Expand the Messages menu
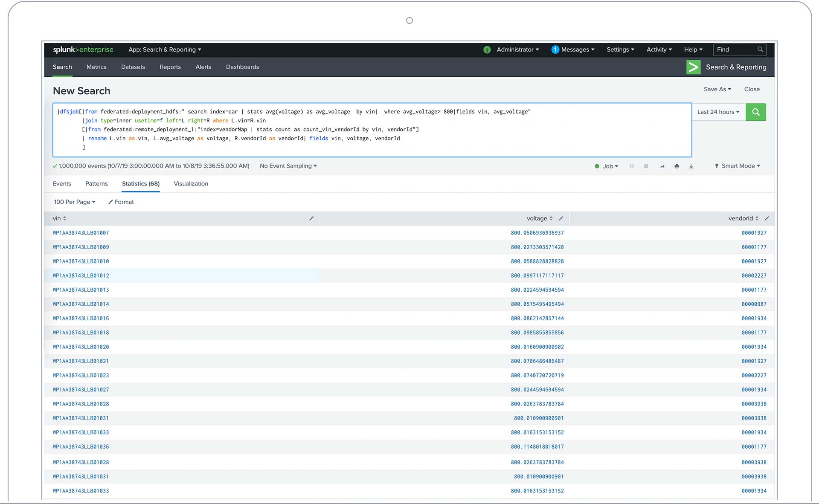Screen dimensions: 819x504 pos(578,50)
